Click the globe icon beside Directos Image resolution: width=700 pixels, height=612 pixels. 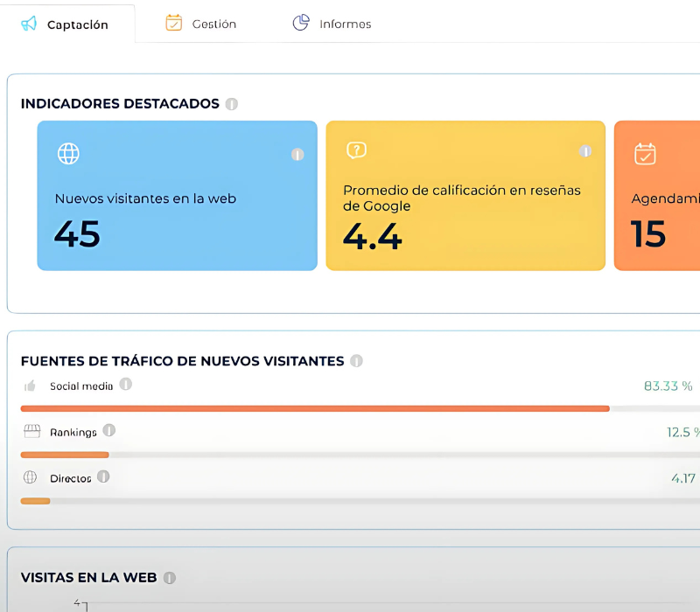31,478
